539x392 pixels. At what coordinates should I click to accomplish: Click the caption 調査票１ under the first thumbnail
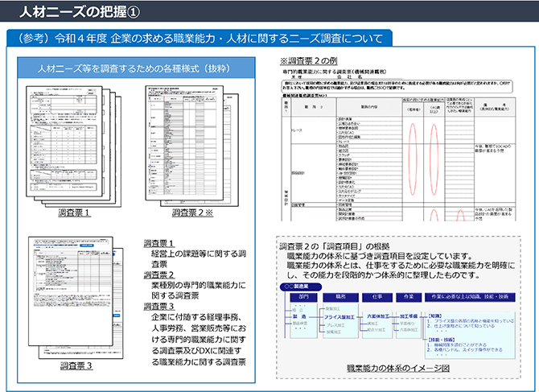(74, 213)
